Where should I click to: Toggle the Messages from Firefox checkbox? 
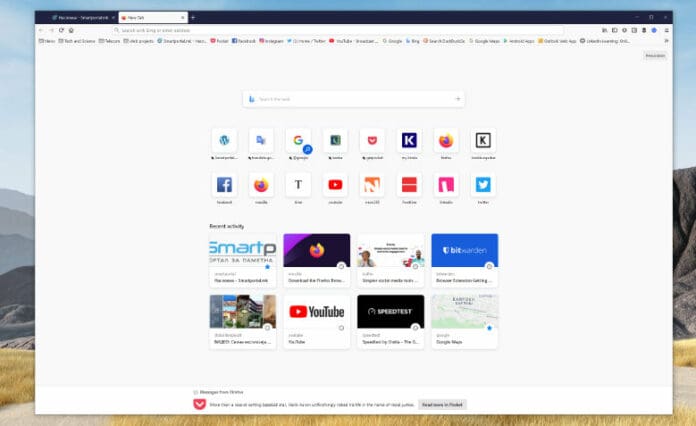(x=195, y=392)
